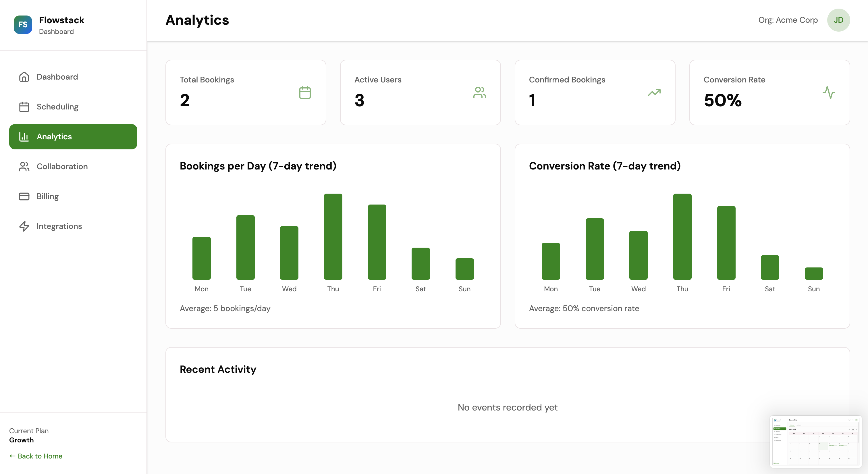Click the Scheduling calendar icon in sidebar
This screenshot has width=868, height=474.
(24, 107)
